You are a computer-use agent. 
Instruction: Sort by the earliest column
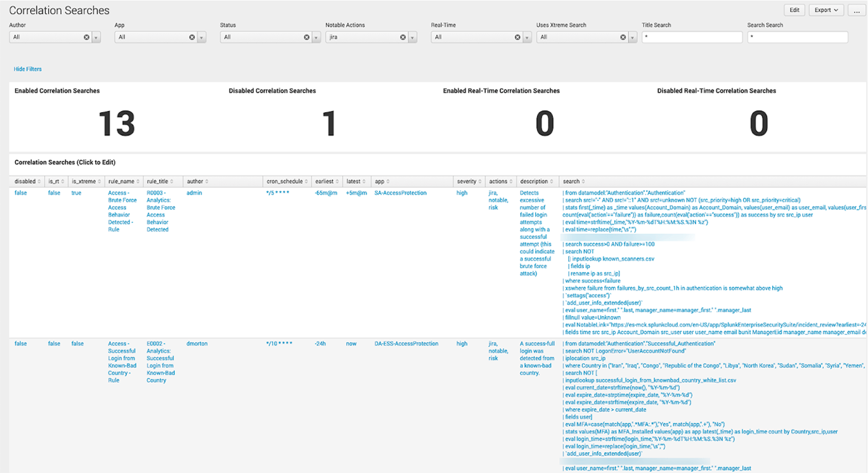tap(327, 181)
